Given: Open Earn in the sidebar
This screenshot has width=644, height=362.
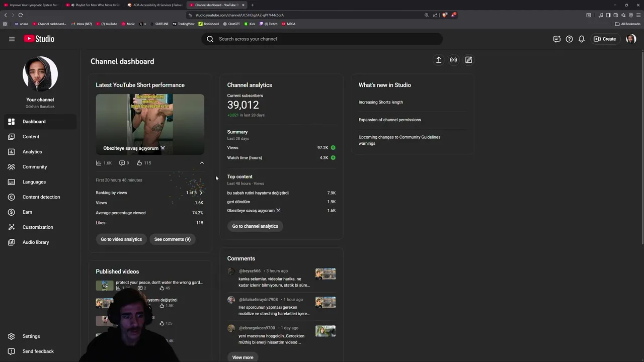Looking at the screenshot, I should (40, 212).
